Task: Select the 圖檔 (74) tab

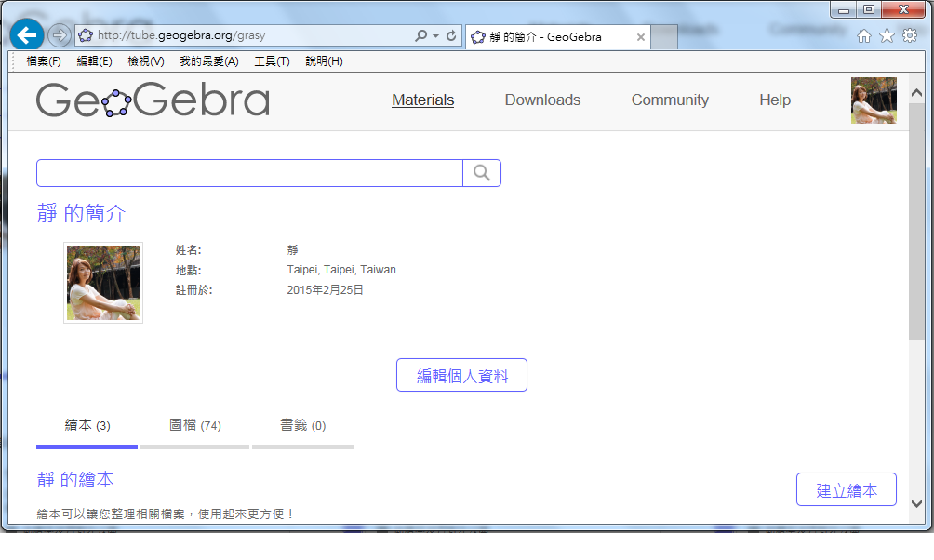Action: click(194, 425)
